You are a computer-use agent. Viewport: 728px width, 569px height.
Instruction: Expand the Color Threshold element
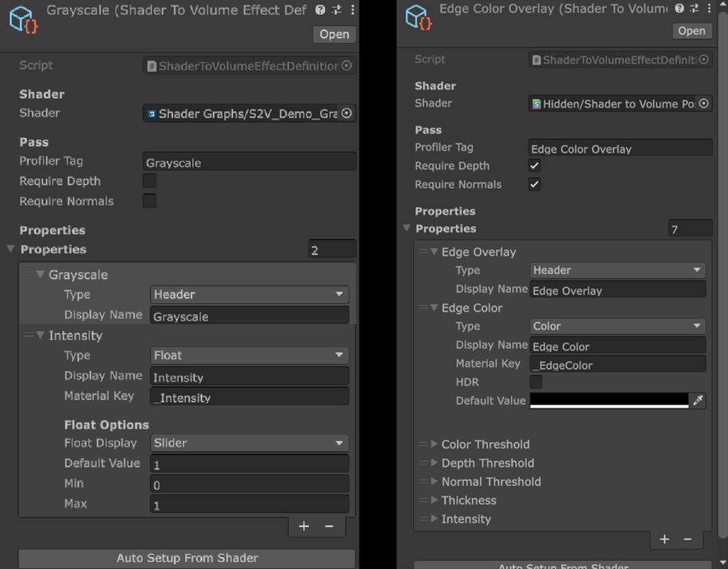click(x=434, y=444)
